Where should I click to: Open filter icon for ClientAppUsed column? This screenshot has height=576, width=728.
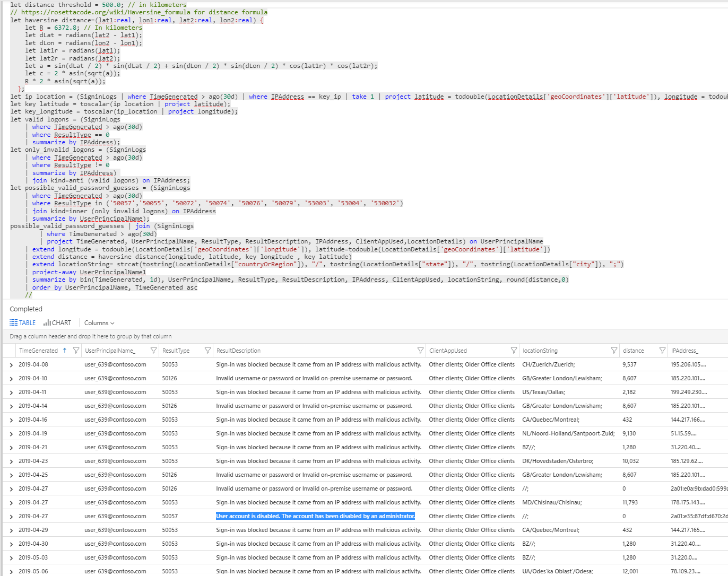pos(514,351)
